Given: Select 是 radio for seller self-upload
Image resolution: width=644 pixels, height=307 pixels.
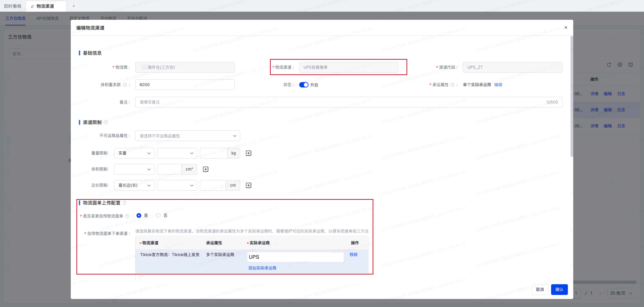Looking at the screenshot, I should [x=139, y=215].
